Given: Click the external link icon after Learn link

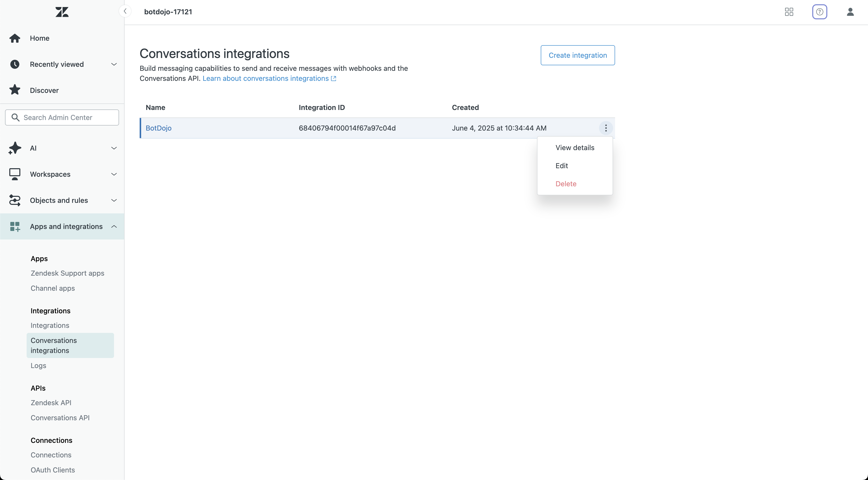Looking at the screenshot, I should [x=333, y=79].
